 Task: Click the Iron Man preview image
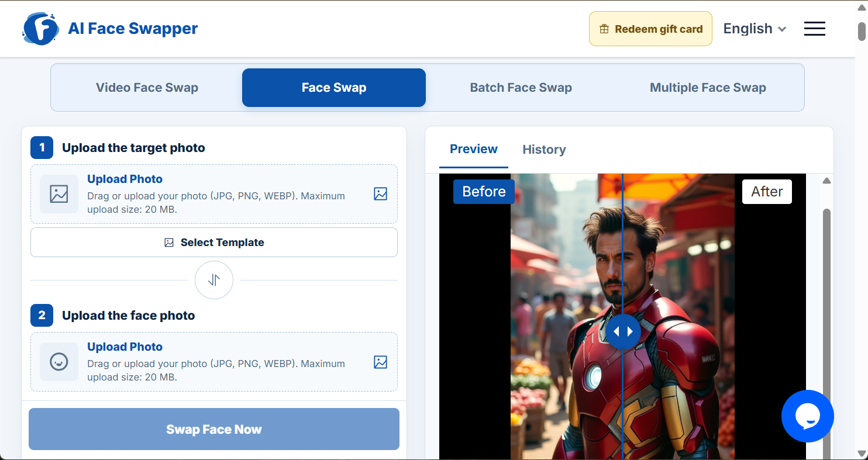click(622, 316)
